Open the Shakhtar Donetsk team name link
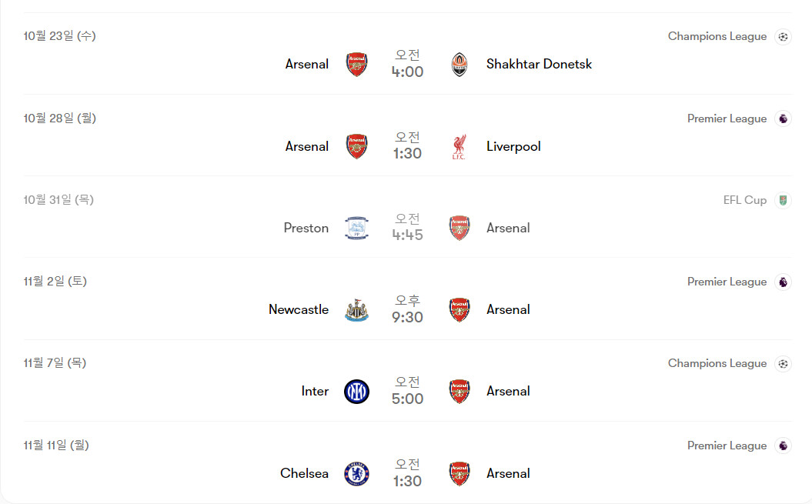Image resolution: width=812 pixels, height=504 pixels. pyautogui.click(x=539, y=65)
